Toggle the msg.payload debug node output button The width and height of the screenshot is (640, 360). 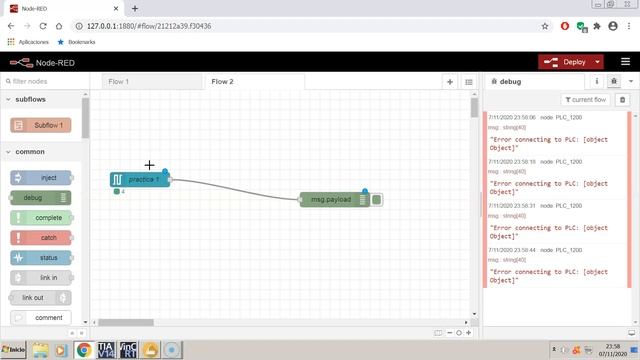(377, 200)
